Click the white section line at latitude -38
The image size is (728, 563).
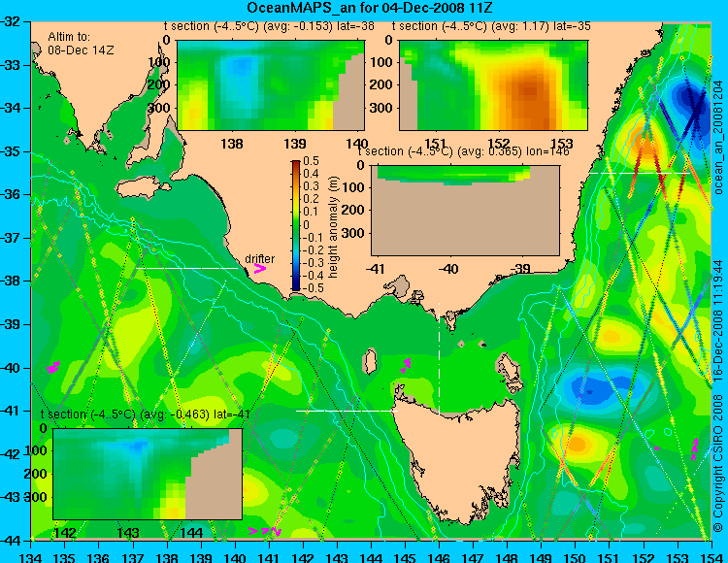pos(186,268)
